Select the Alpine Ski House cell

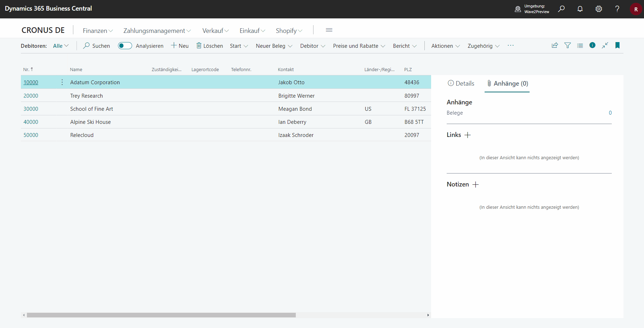point(90,122)
